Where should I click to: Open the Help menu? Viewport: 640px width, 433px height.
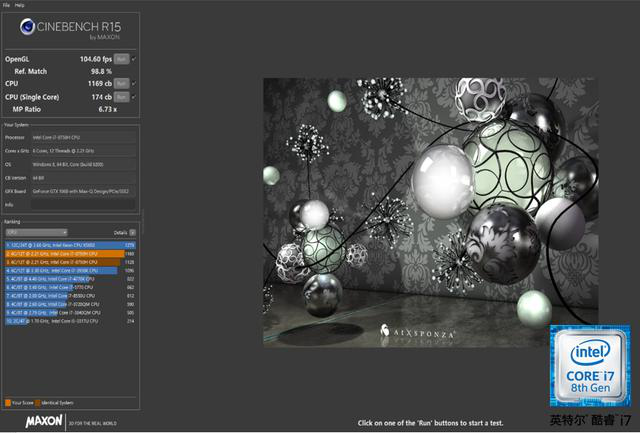click(20, 5)
